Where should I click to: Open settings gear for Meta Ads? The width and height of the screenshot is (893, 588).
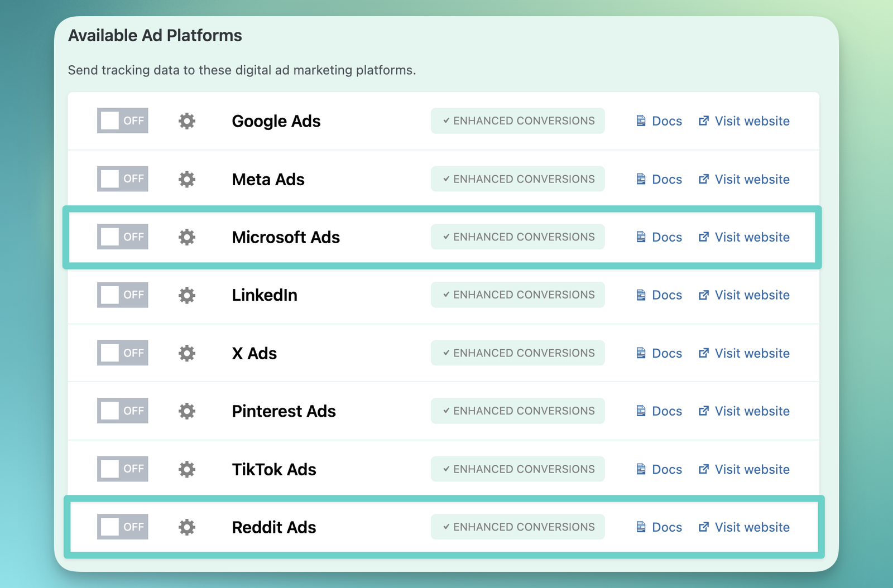pyautogui.click(x=187, y=179)
